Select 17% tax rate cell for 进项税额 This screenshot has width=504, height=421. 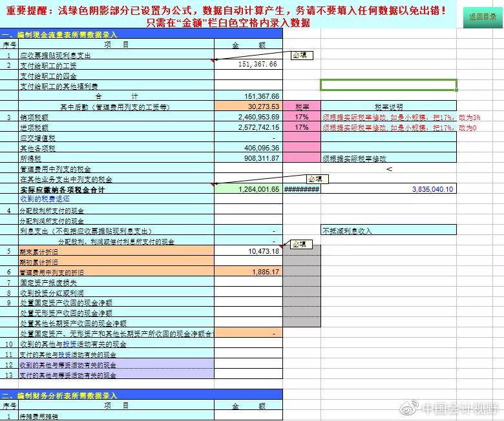click(302, 127)
